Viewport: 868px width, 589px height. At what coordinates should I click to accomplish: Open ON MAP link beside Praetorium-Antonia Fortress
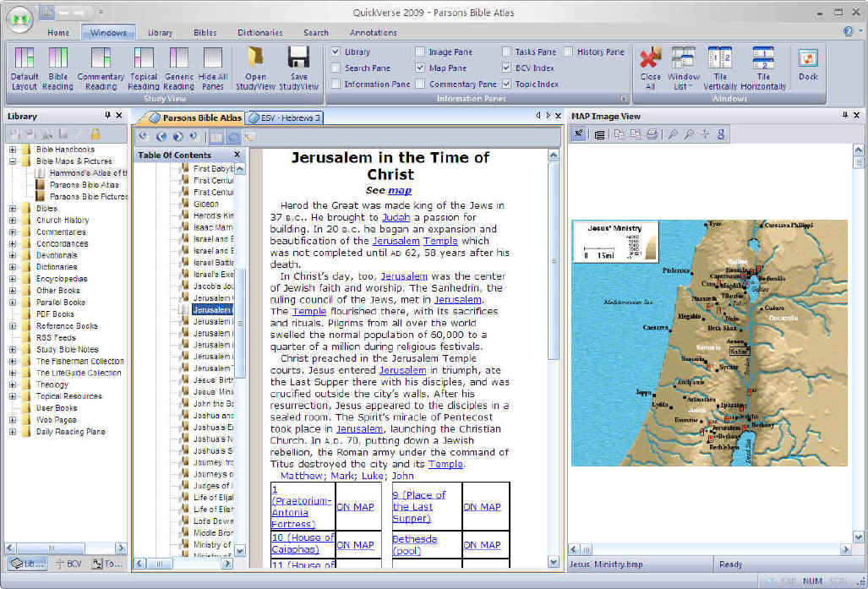tap(355, 506)
